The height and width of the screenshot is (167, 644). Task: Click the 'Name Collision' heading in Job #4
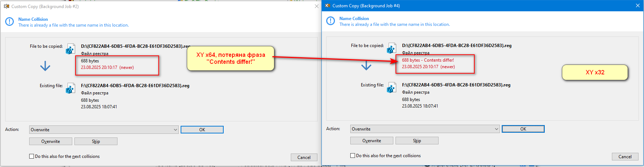click(354, 19)
